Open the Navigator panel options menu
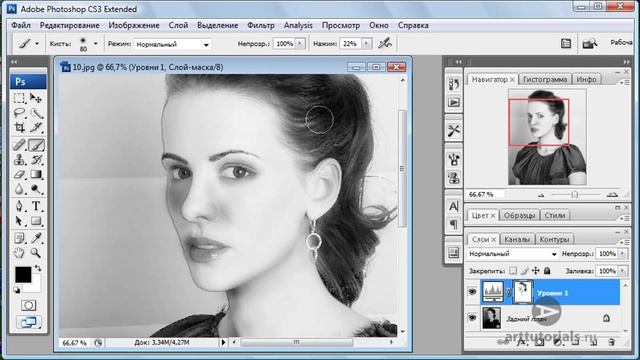The image size is (640, 360). [x=624, y=82]
